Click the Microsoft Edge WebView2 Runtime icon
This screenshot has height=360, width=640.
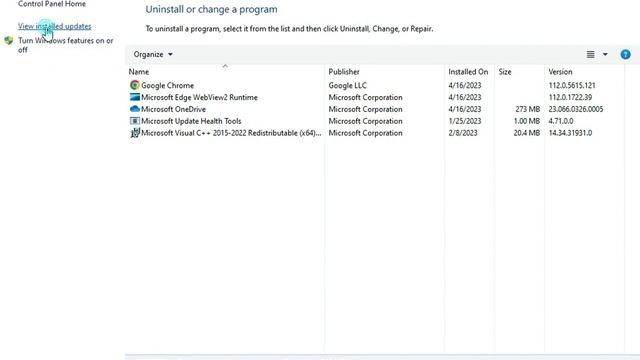(135, 97)
